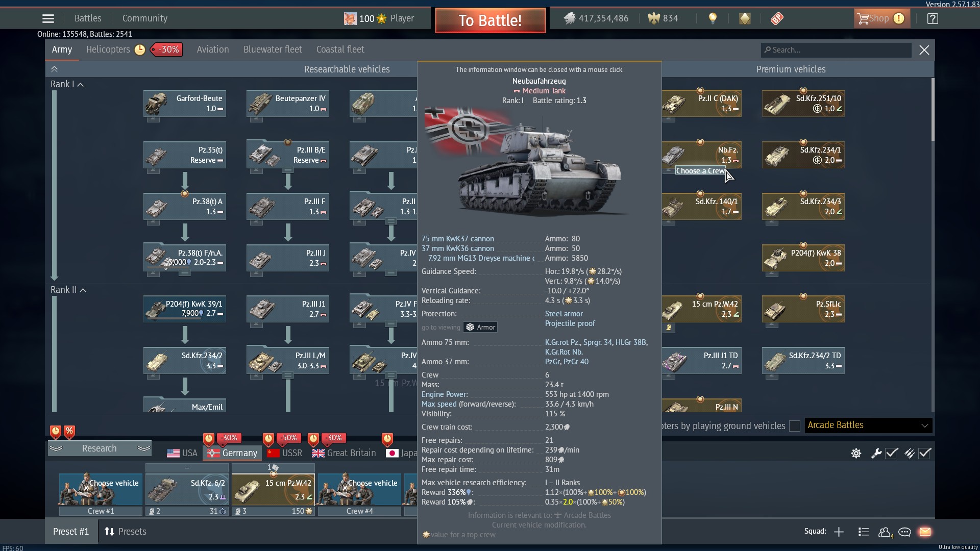This screenshot has height=551, width=980.
Task: Select the Garford-Beute vehicle card
Action: pos(185,104)
